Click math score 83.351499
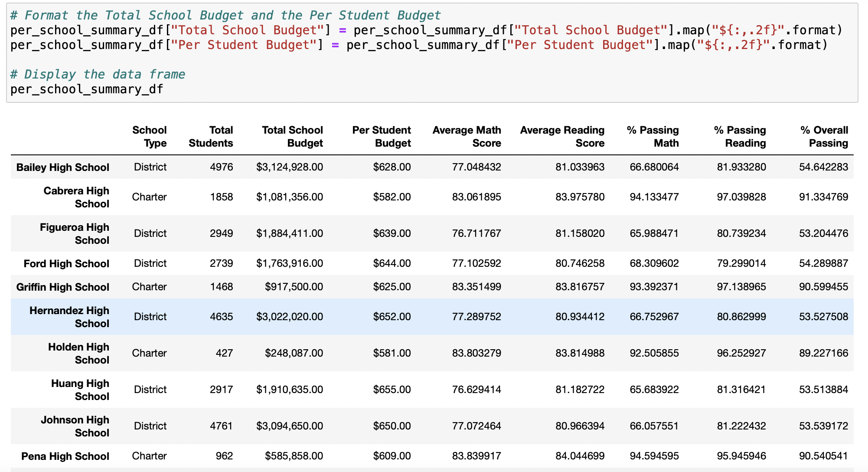The width and height of the screenshot is (868, 472). 476,287
